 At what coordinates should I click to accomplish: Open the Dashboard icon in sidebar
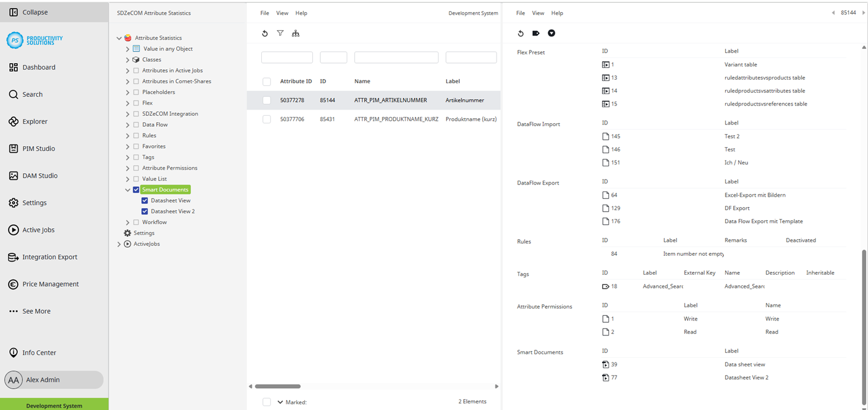(14, 67)
